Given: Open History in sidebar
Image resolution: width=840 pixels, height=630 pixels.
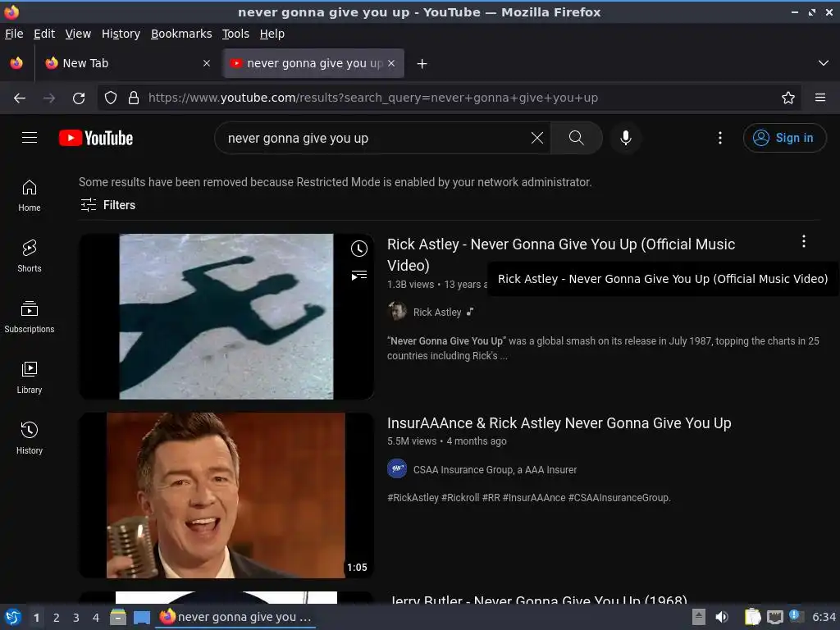Looking at the screenshot, I should tap(30, 438).
